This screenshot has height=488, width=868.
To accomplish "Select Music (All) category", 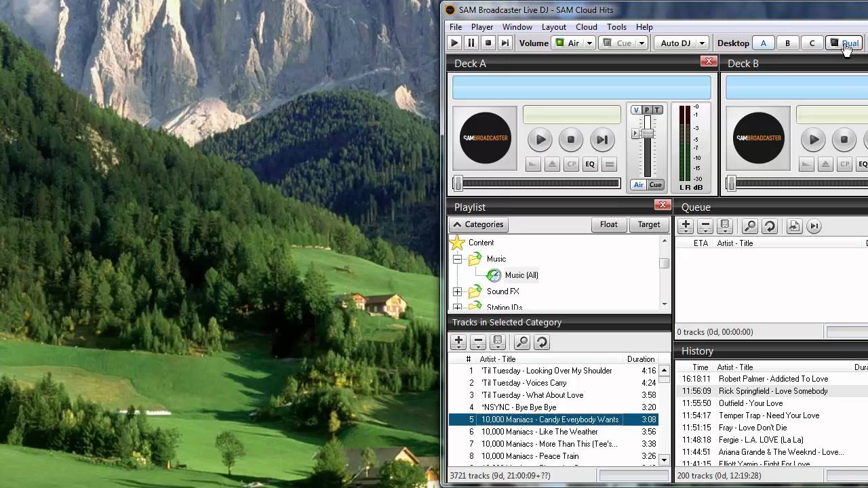I will [521, 275].
